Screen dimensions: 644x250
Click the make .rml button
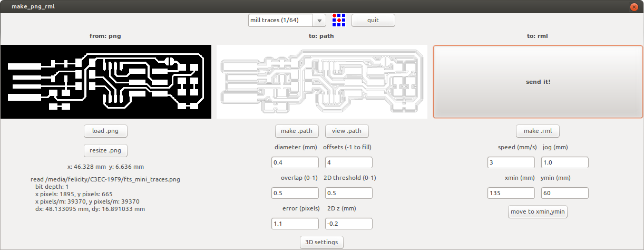click(x=538, y=131)
